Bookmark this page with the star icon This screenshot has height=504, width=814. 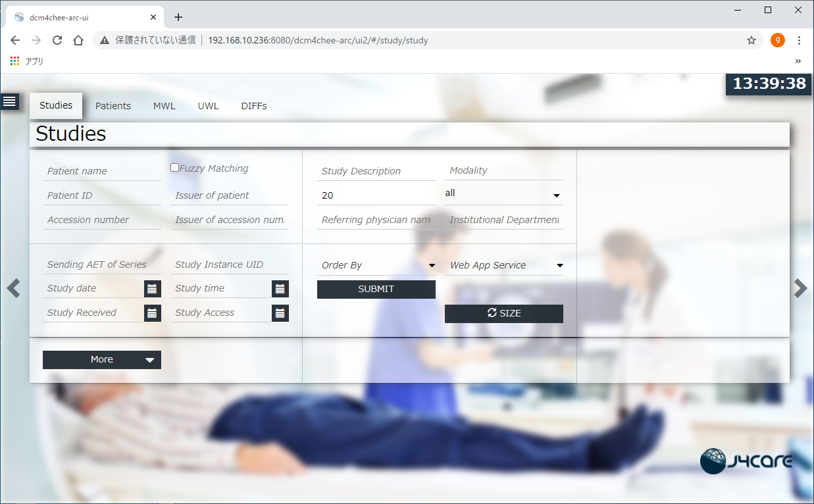[x=751, y=40]
